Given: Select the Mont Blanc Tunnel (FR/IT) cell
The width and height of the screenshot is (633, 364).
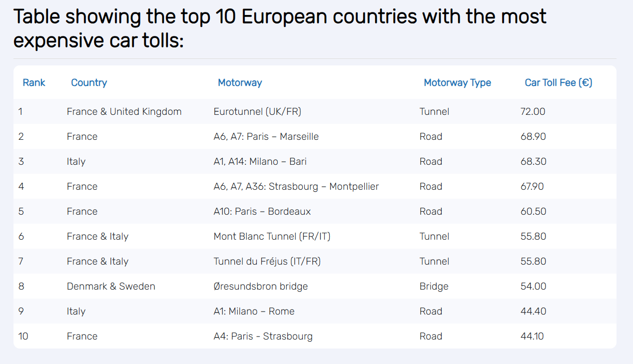Looking at the screenshot, I should [x=272, y=236].
